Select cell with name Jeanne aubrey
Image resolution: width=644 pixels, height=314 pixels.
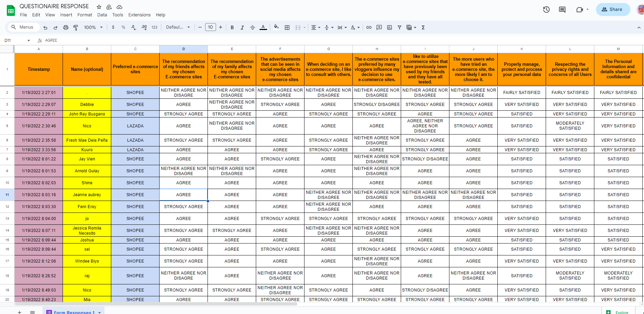(x=87, y=195)
